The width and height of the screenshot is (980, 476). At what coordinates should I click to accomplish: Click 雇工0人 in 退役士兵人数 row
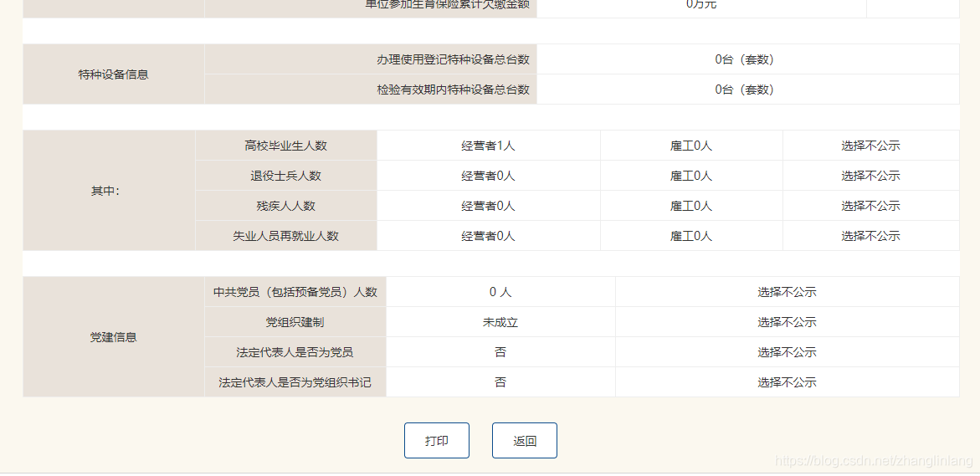tap(691, 176)
